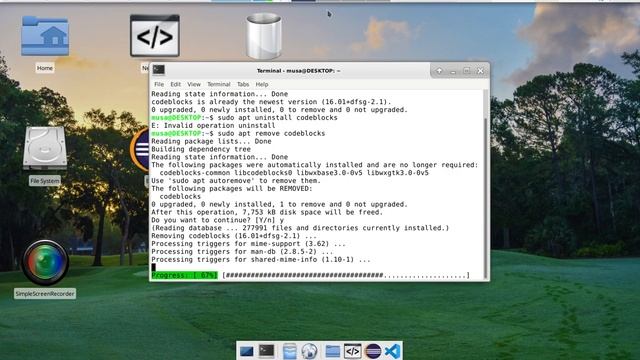
Task: Open the code editor desktop icon
Action: [155, 36]
